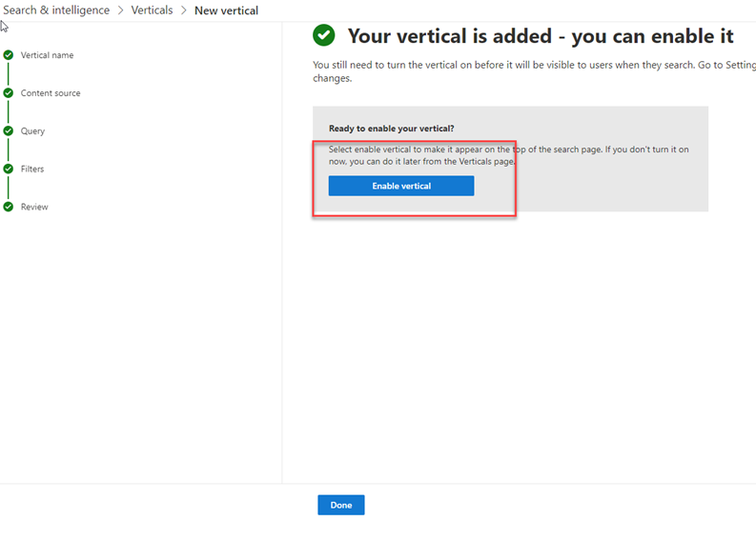Viewport: 756px width, 541px height.
Task: Jump to the Vertical name step
Action: click(x=48, y=55)
